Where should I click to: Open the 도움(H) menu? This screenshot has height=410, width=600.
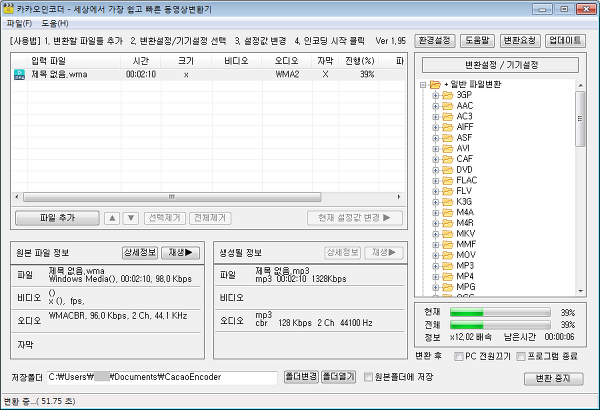point(55,24)
